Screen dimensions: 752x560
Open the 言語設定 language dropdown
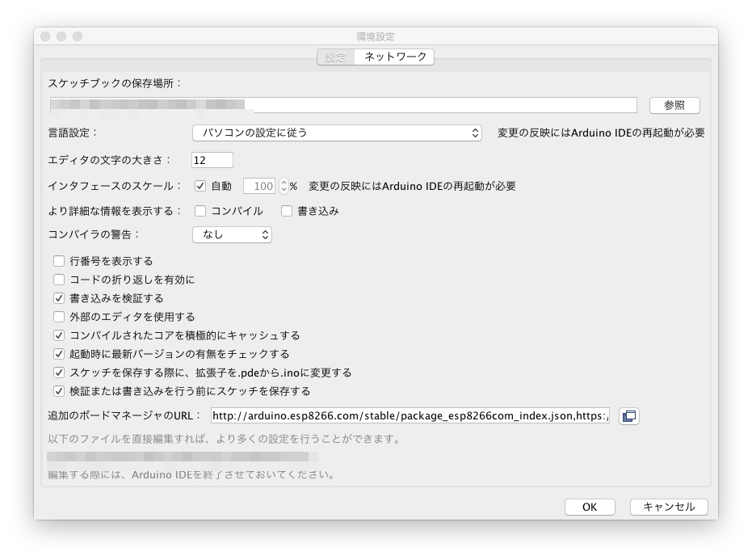(x=337, y=133)
